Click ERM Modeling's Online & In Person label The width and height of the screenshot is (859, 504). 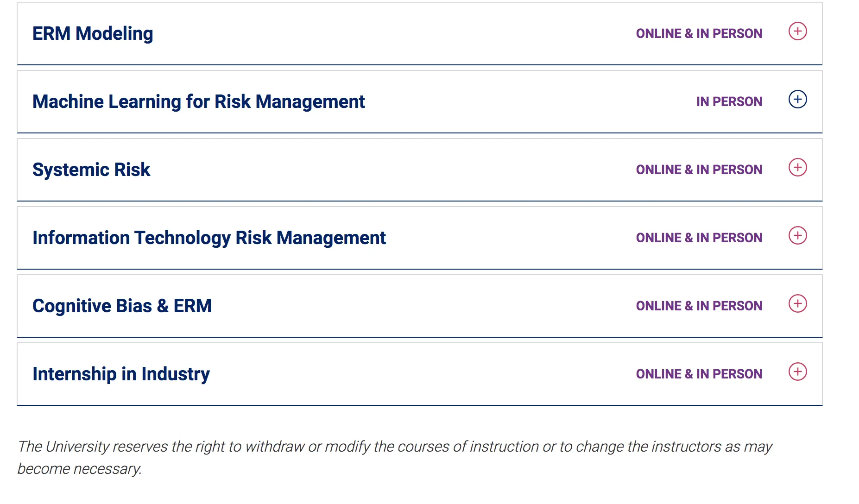point(699,34)
